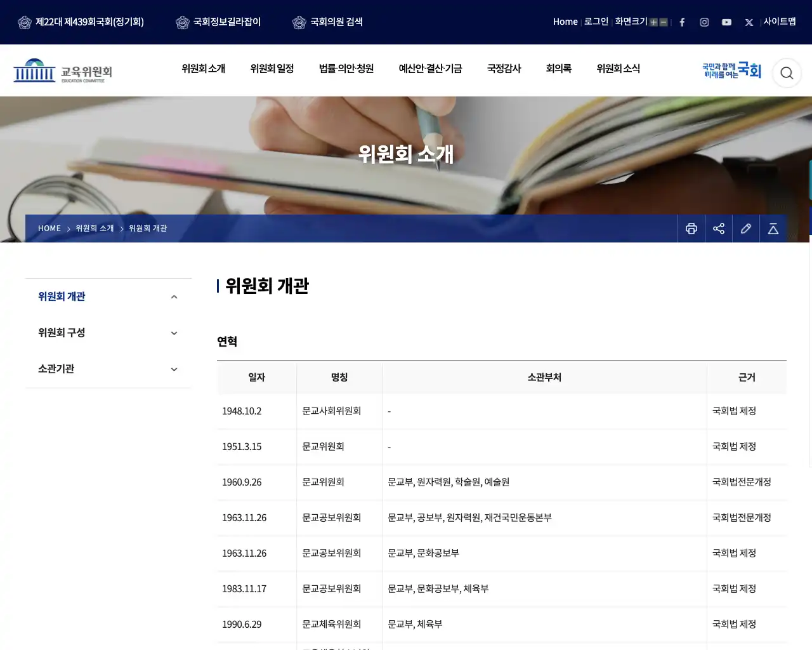Click the 교육위원회 logo
Screen dimensions: 812x650
click(x=63, y=70)
